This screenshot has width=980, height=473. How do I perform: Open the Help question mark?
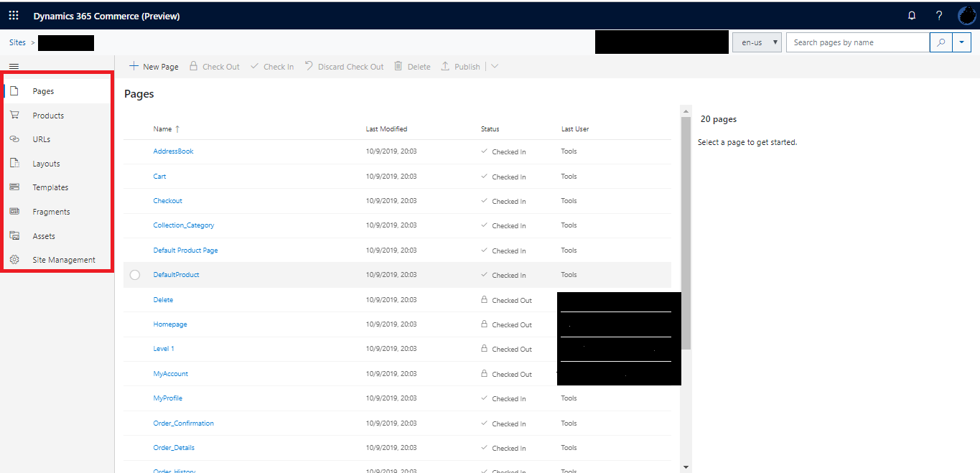point(939,15)
